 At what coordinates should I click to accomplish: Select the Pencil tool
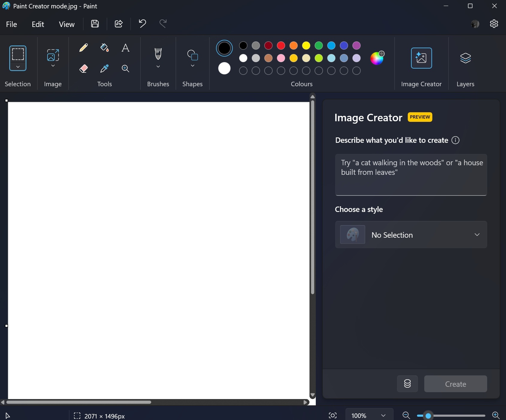[x=84, y=48]
